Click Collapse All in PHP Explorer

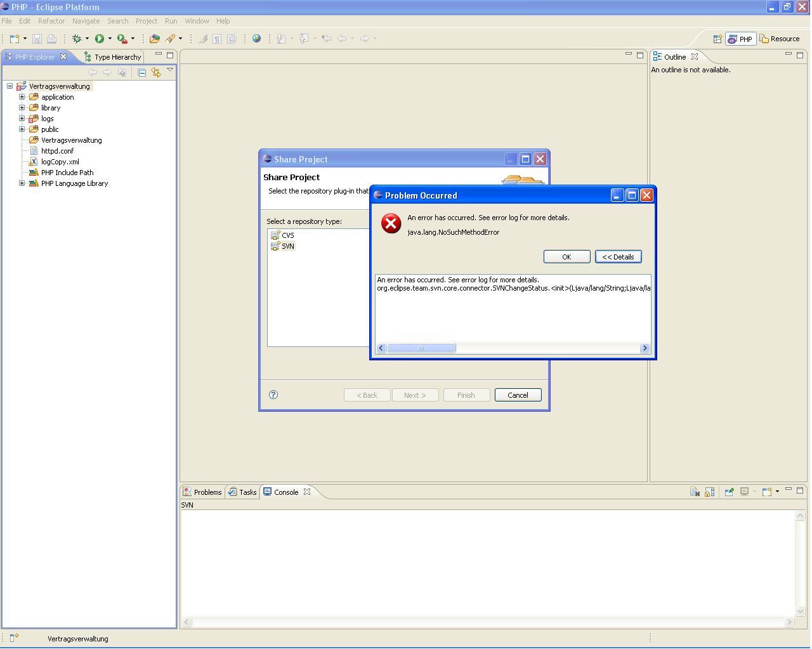(141, 73)
